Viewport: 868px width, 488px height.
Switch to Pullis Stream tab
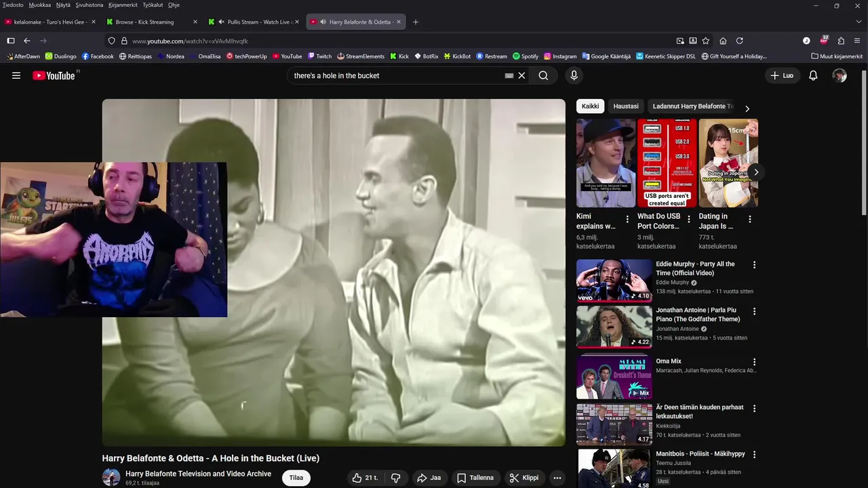[x=254, y=22]
